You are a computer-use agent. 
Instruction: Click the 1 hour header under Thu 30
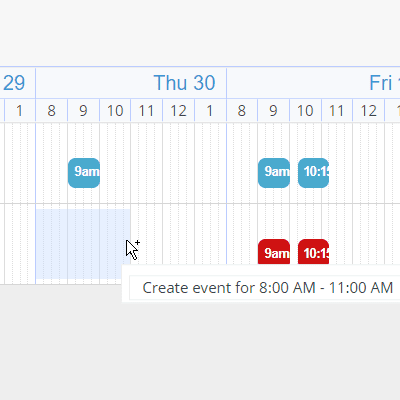tap(210, 110)
